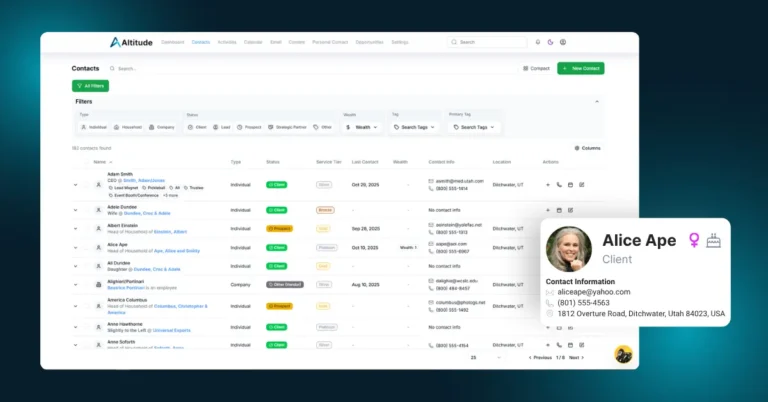The height and width of the screenshot is (402, 768).
Task: Click the Bronze tier badge for Adele Dundee
Action: (x=325, y=210)
